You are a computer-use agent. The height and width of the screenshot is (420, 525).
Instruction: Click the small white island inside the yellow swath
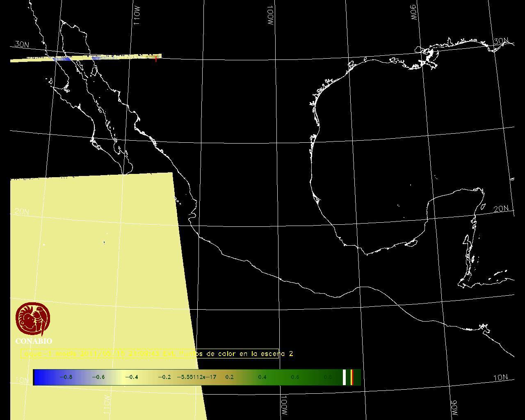(x=104, y=242)
